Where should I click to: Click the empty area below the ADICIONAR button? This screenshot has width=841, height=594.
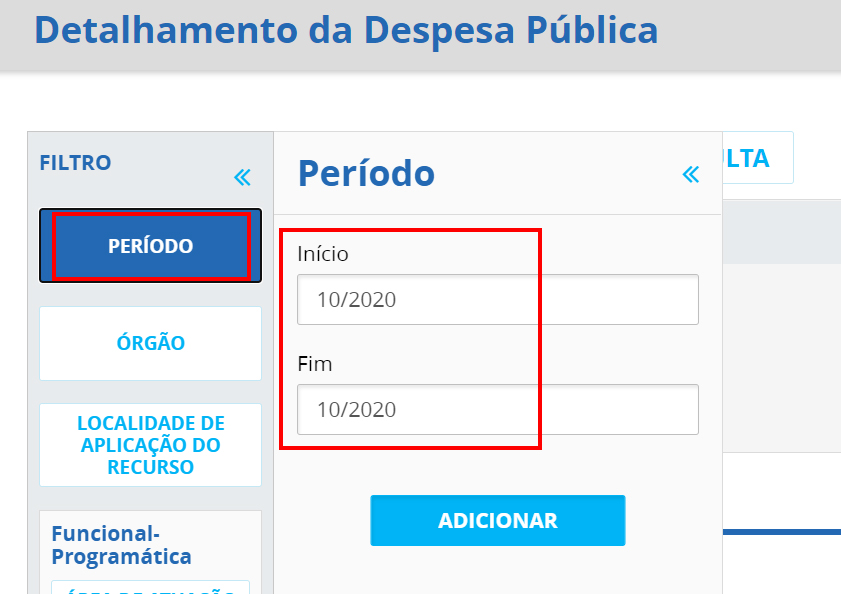(x=497, y=572)
